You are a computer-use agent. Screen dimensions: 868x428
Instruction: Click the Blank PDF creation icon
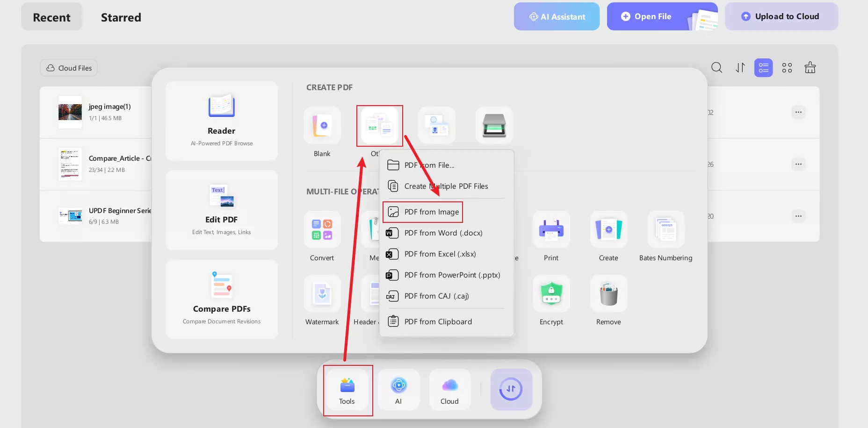pos(322,126)
